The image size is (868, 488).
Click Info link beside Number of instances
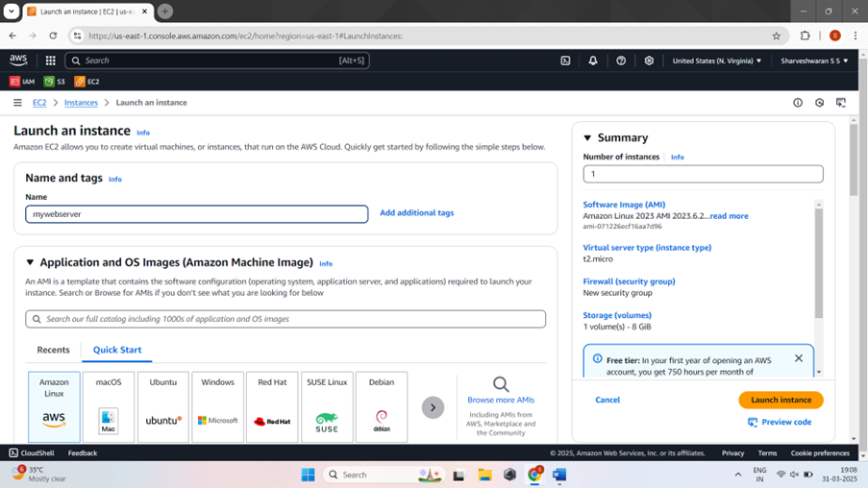tap(677, 158)
